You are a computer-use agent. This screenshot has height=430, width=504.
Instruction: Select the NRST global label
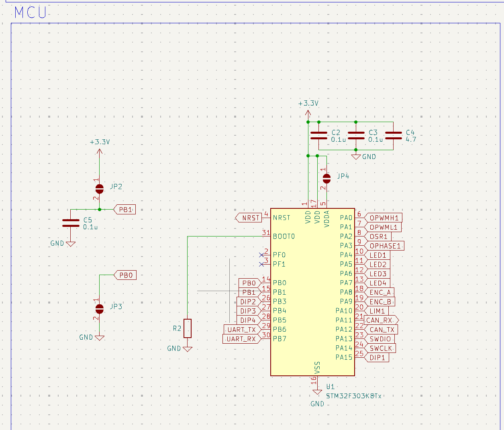(249, 218)
